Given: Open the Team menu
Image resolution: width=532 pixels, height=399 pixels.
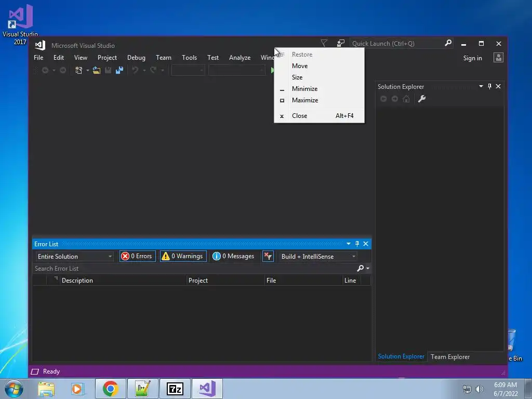Looking at the screenshot, I should click(x=164, y=57).
